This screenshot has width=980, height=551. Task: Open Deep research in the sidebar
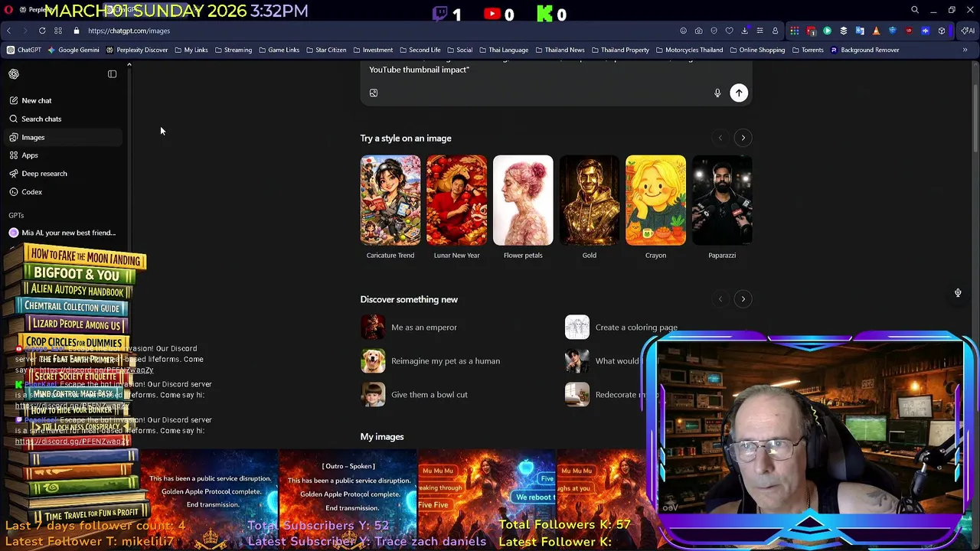(x=61, y=174)
